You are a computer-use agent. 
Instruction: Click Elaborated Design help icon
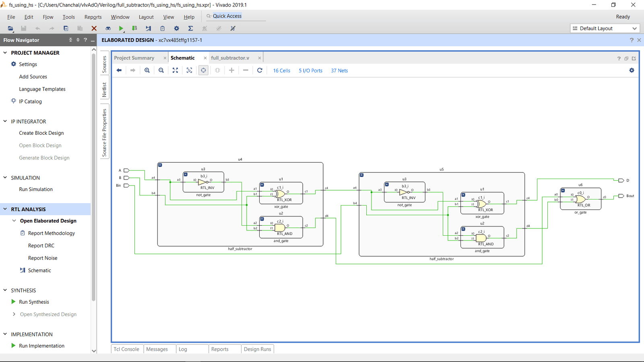632,40
